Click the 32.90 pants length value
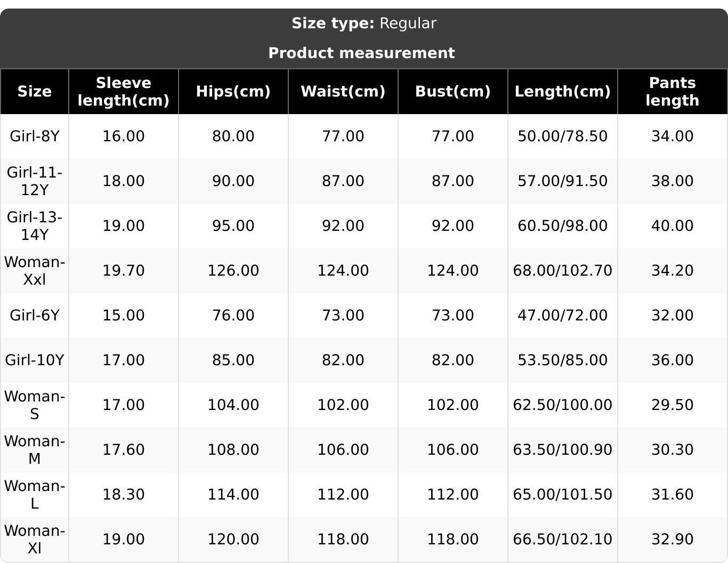 pos(672,539)
